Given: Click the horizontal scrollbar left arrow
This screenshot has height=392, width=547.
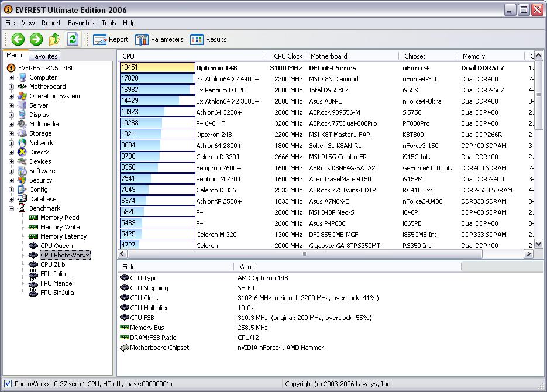Looking at the screenshot, I should tap(122, 254).
